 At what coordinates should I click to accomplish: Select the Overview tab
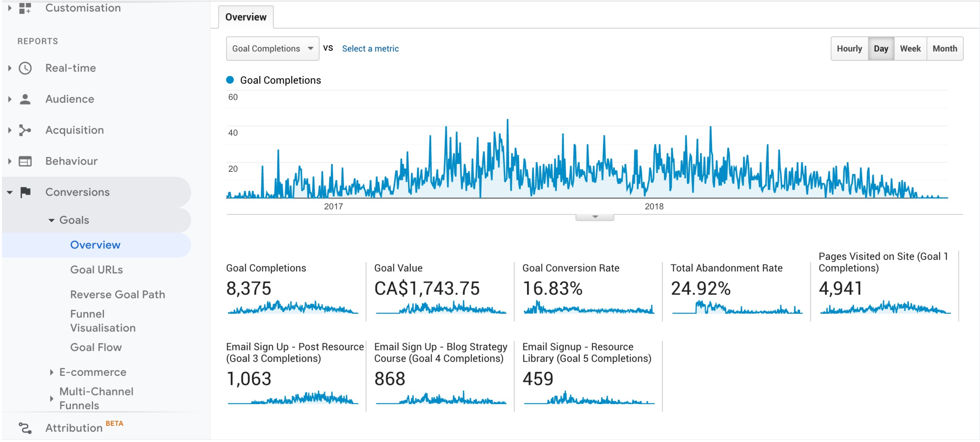pyautogui.click(x=246, y=17)
